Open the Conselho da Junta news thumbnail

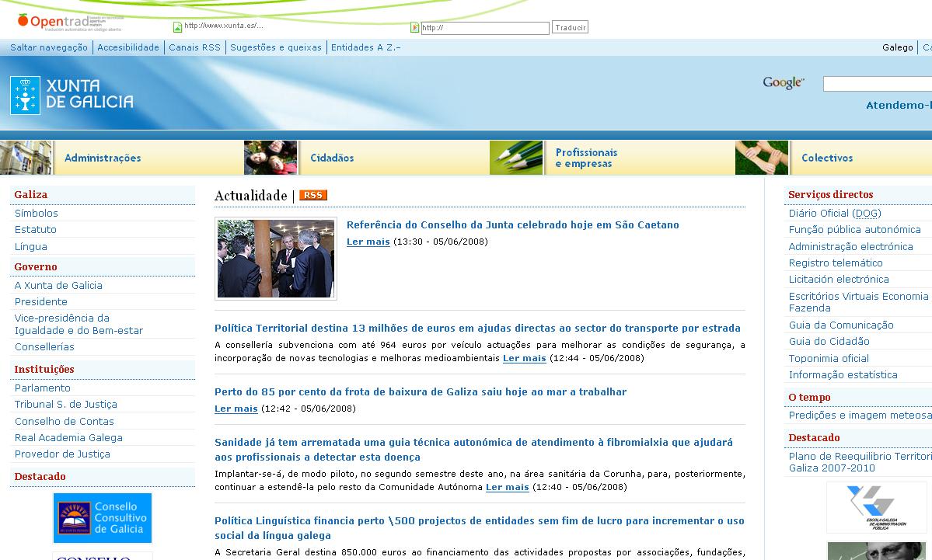coord(276,259)
